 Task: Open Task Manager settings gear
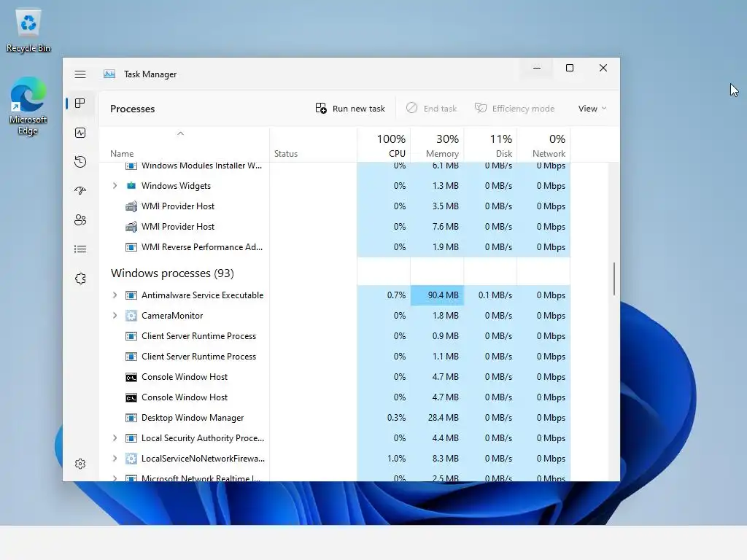pyautogui.click(x=80, y=464)
